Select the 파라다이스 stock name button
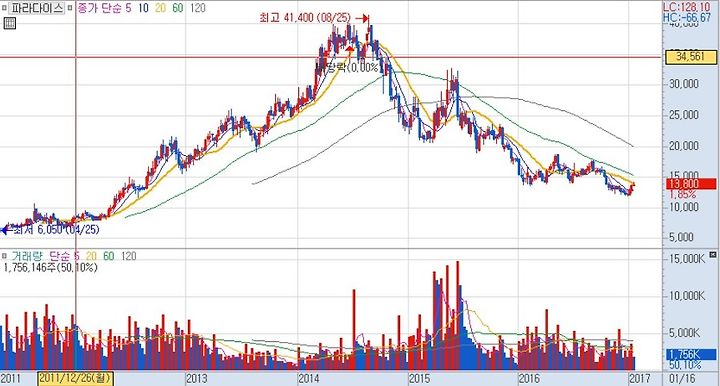The height and width of the screenshot is (386, 720). (37, 8)
